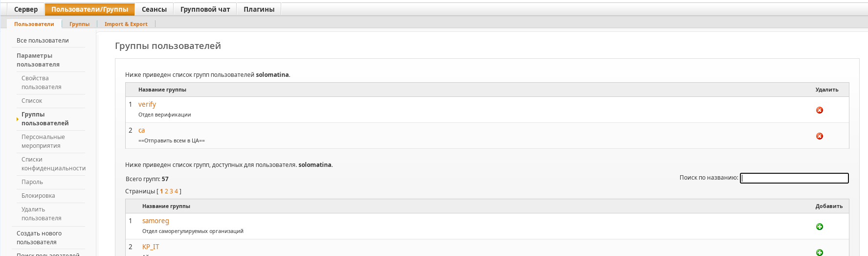Image resolution: width=868 pixels, height=256 pixels.
Task: Remove the ca group via red delete icon
Action: (x=820, y=136)
